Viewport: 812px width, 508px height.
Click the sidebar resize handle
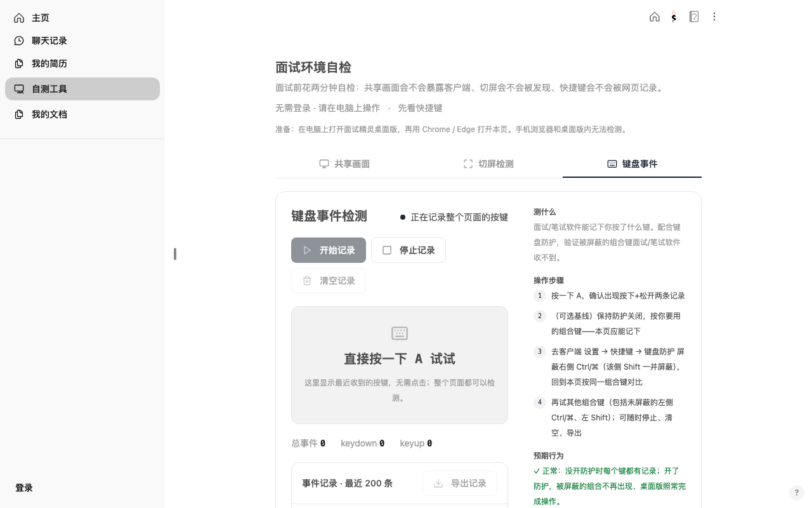pyautogui.click(x=174, y=254)
